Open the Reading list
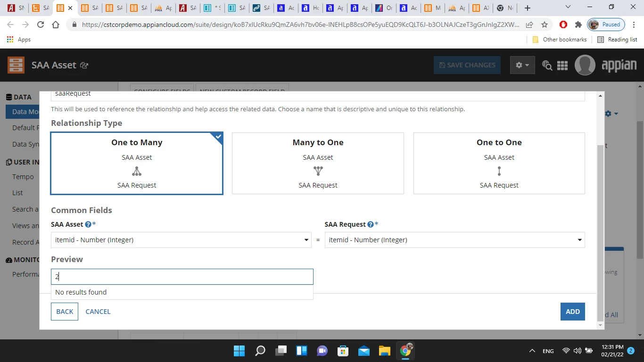The width and height of the screenshot is (644, 362). [617, 40]
